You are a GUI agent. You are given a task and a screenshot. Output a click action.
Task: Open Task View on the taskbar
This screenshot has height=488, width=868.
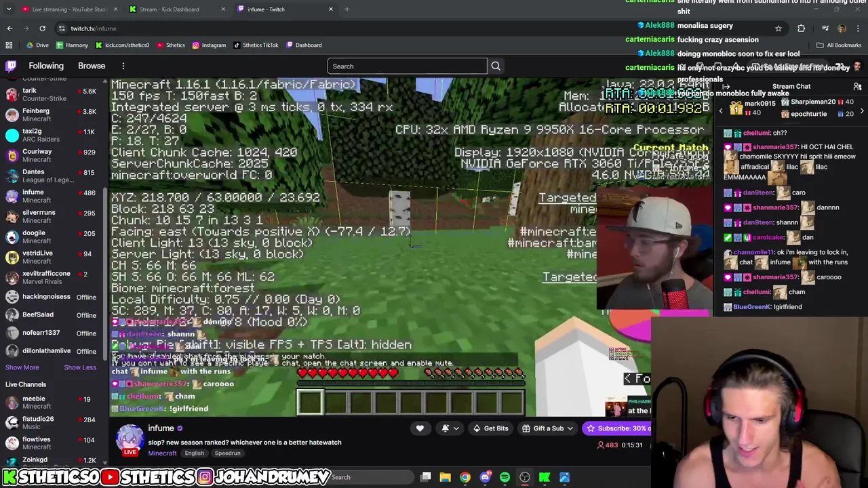[426, 477]
